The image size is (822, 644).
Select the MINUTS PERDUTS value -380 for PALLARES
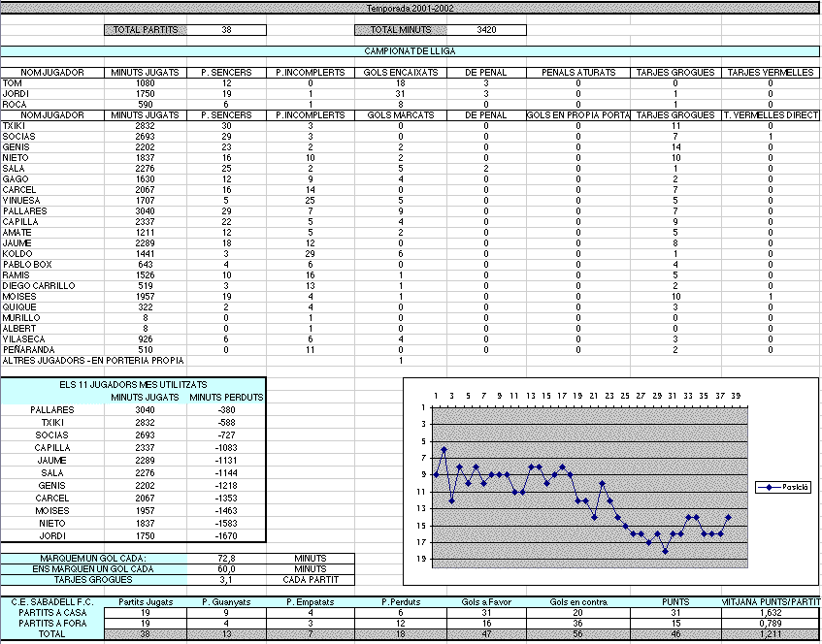point(225,410)
